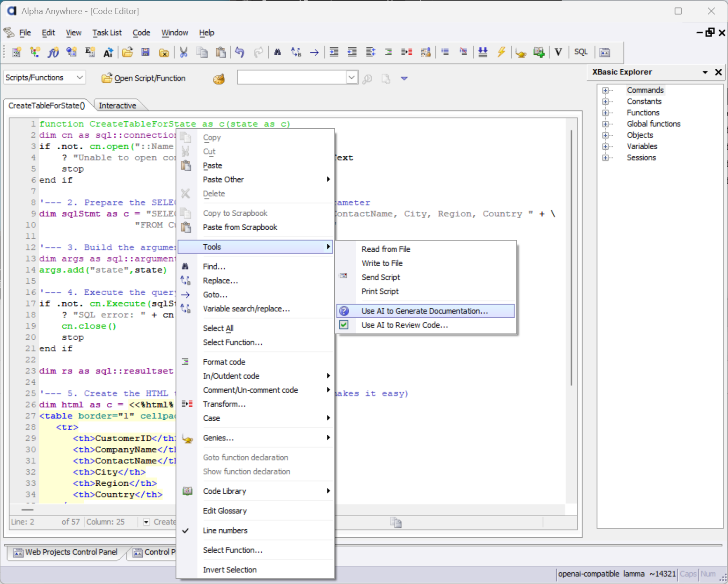Click the Paste clipboard toolbar icon
This screenshot has height=584, width=728.
[221, 52]
